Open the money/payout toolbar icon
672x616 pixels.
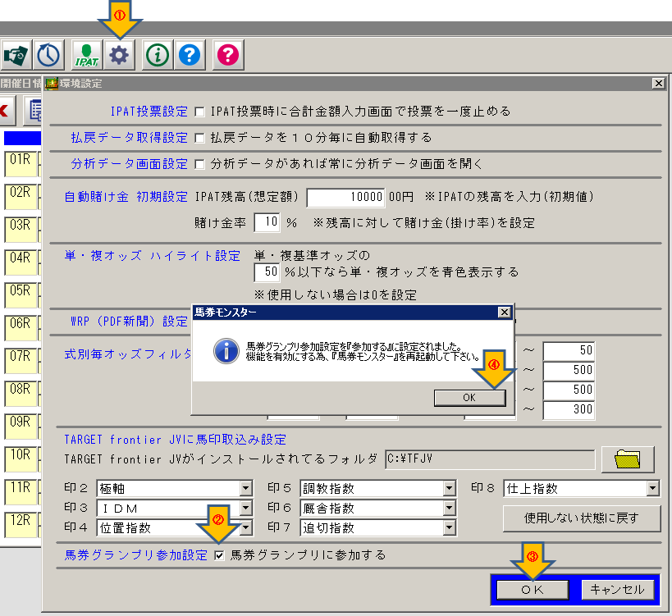[16, 55]
